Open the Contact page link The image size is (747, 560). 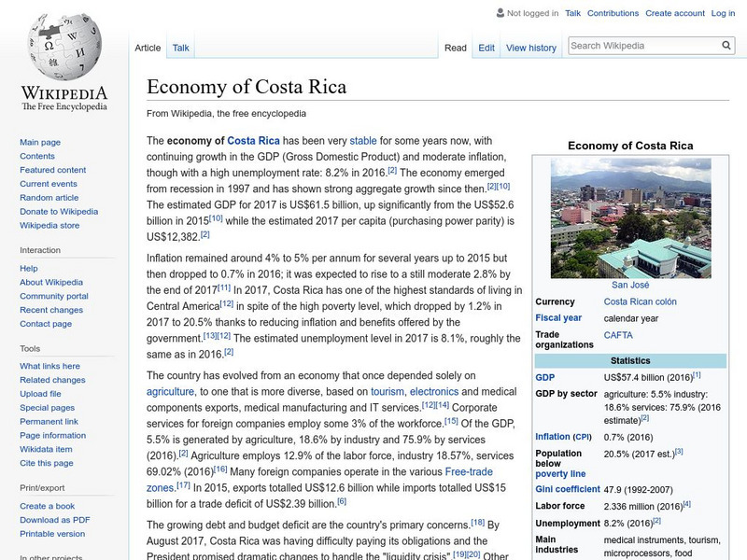(x=46, y=323)
